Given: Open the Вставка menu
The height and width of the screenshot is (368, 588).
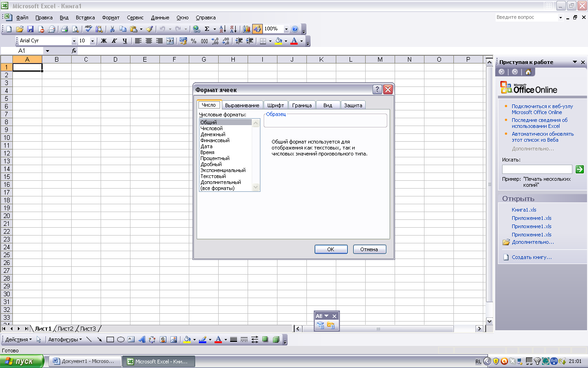Looking at the screenshot, I should 85,17.
